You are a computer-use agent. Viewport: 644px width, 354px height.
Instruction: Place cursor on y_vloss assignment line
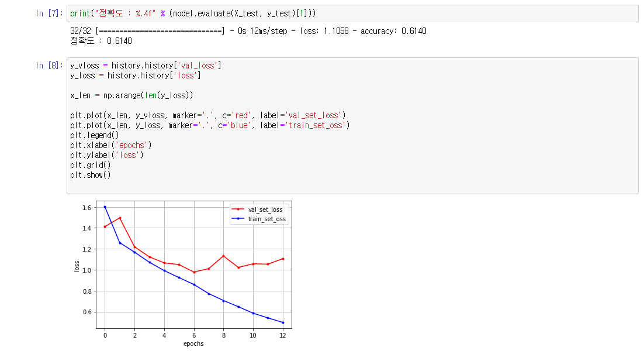point(146,66)
